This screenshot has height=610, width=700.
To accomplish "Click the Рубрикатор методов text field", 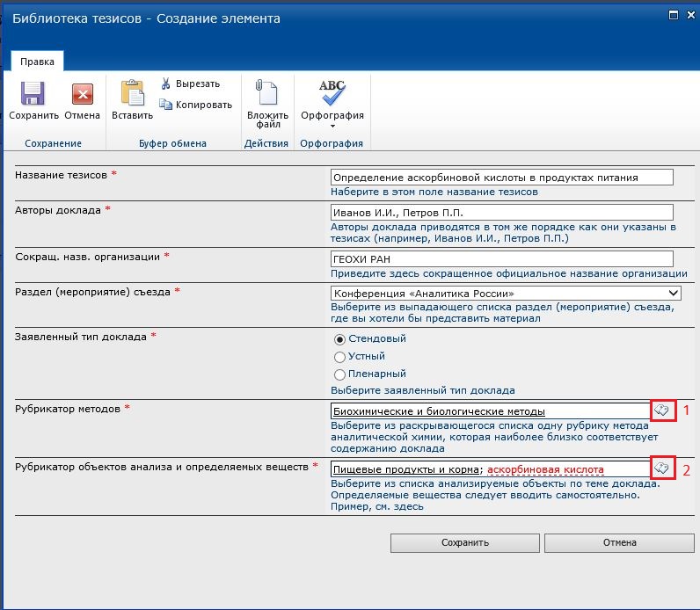I will (491, 410).
